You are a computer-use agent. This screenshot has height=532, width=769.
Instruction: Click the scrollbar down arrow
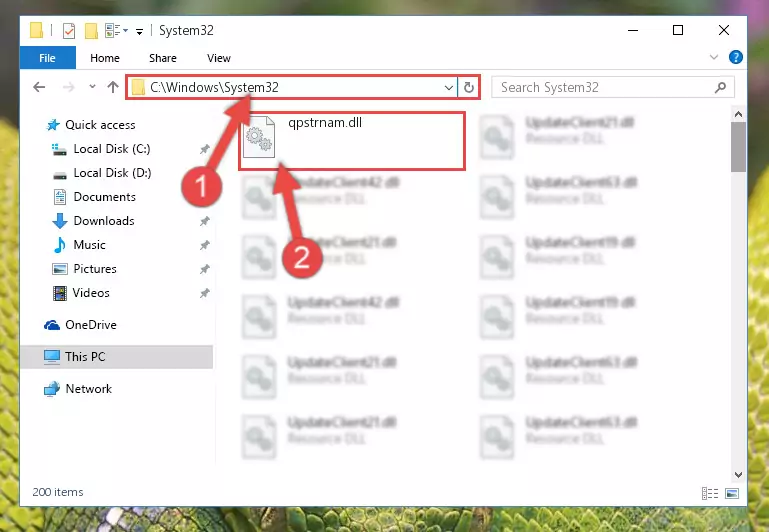tap(738, 475)
